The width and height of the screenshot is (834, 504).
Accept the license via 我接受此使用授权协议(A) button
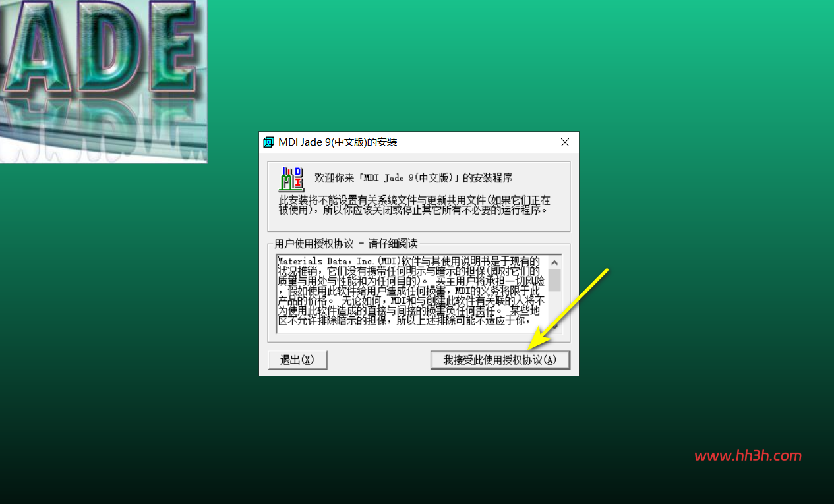500,360
